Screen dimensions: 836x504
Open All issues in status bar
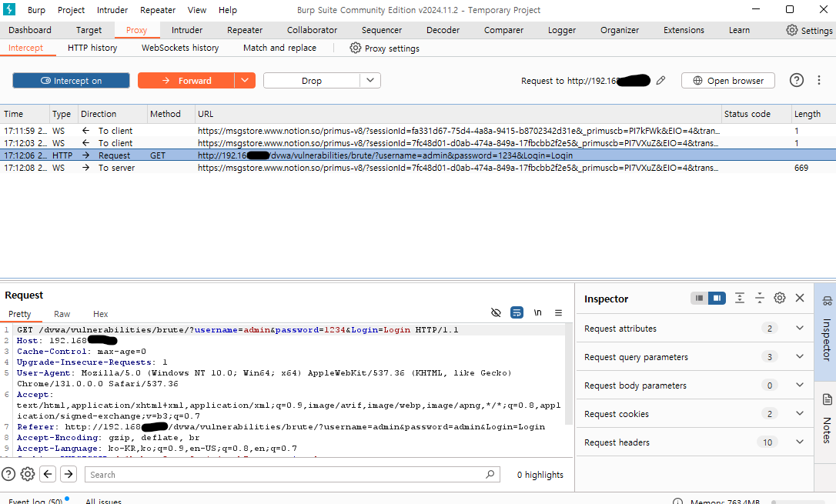103,501
